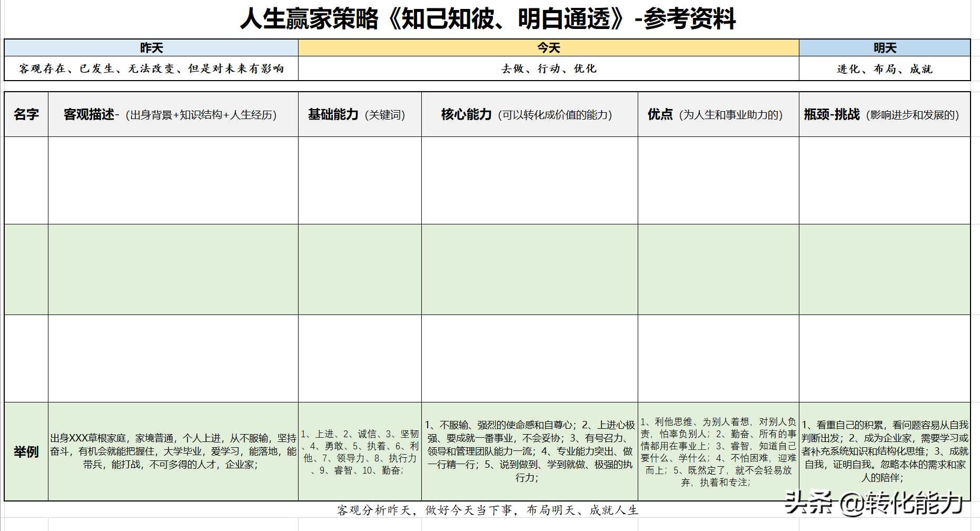Click the example cell starting 1、不服输、强烈的使命感

point(530,451)
